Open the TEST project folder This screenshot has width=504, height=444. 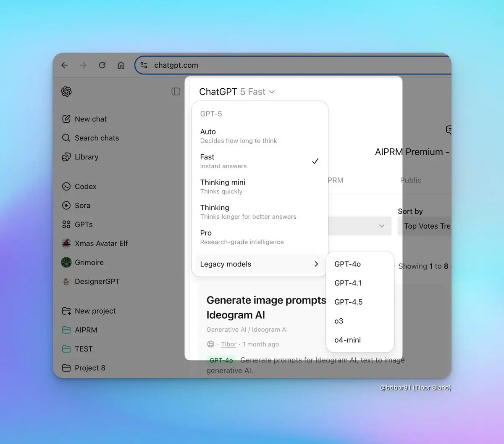pos(77,349)
